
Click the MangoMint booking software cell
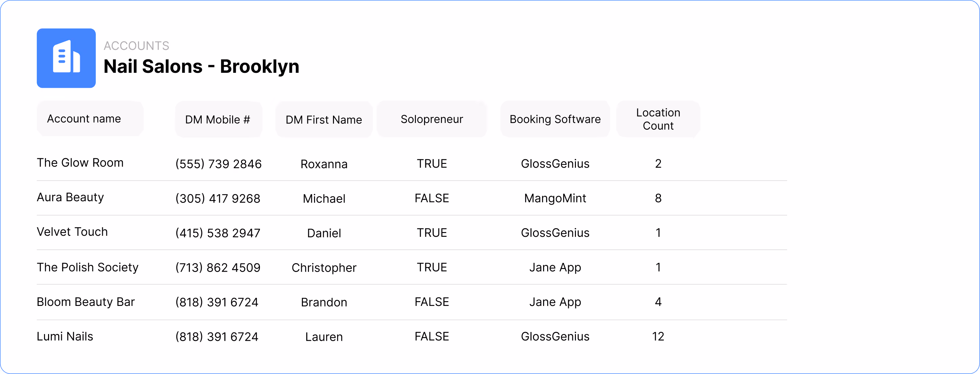coord(555,199)
